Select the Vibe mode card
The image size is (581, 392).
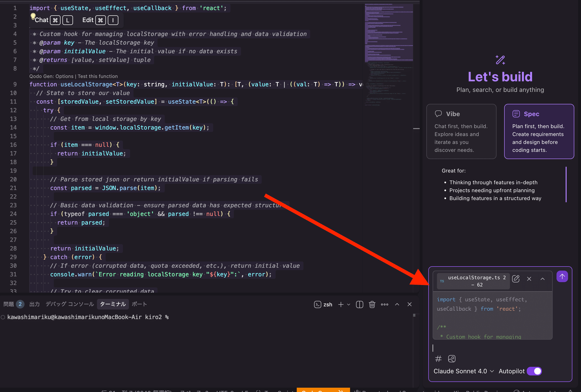pyautogui.click(x=461, y=131)
